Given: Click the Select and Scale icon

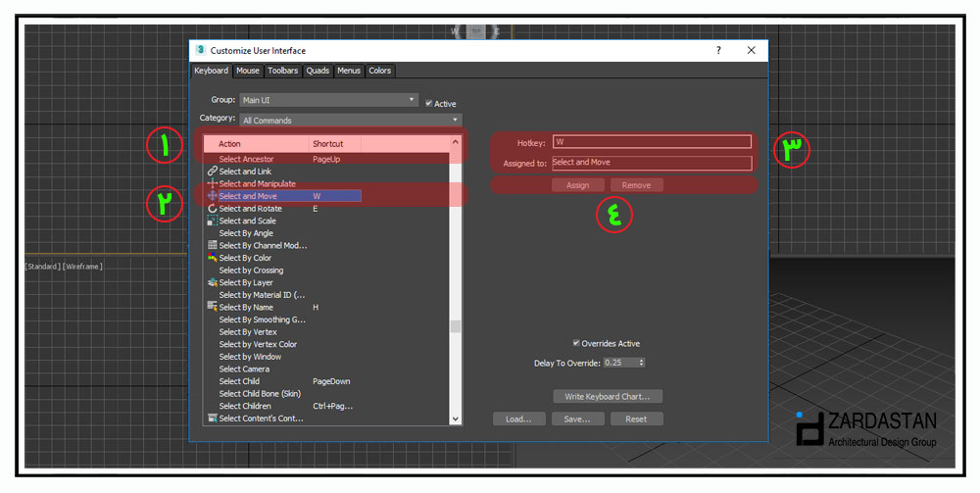Looking at the screenshot, I should tap(213, 222).
